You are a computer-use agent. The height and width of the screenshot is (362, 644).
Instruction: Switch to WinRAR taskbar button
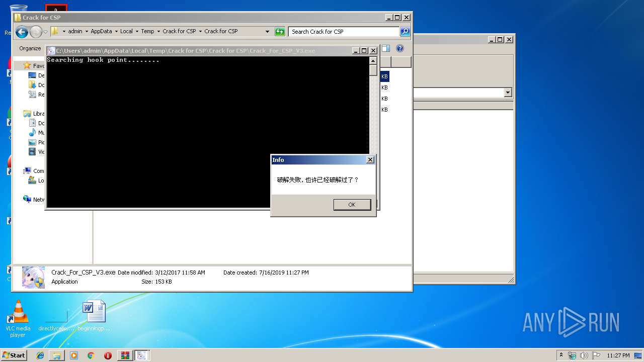(x=125, y=355)
